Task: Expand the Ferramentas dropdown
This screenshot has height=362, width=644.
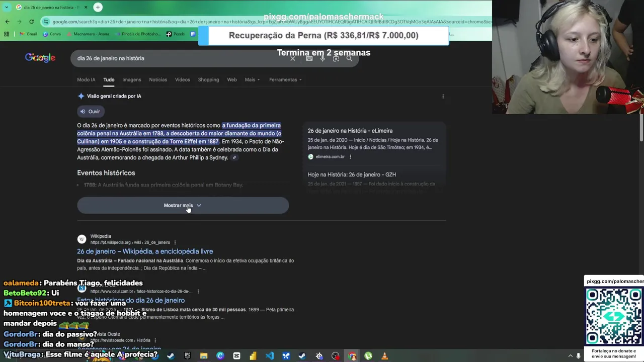Action: point(285,79)
